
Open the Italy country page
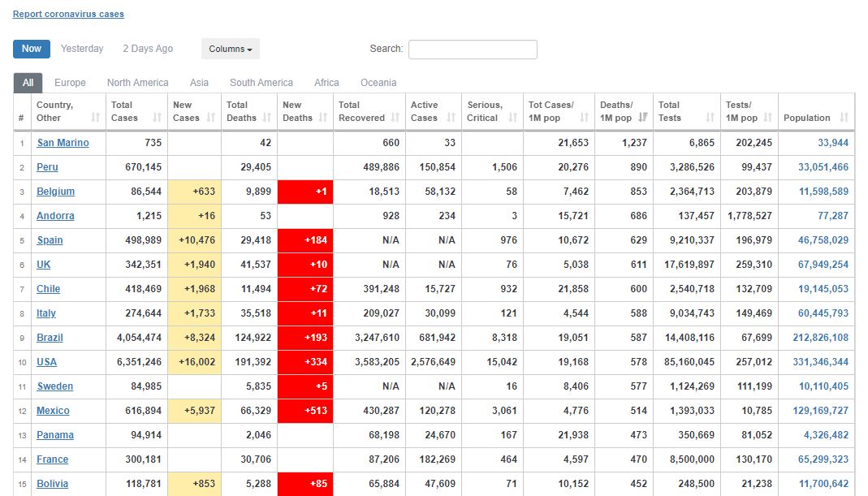pyautogui.click(x=46, y=313)
